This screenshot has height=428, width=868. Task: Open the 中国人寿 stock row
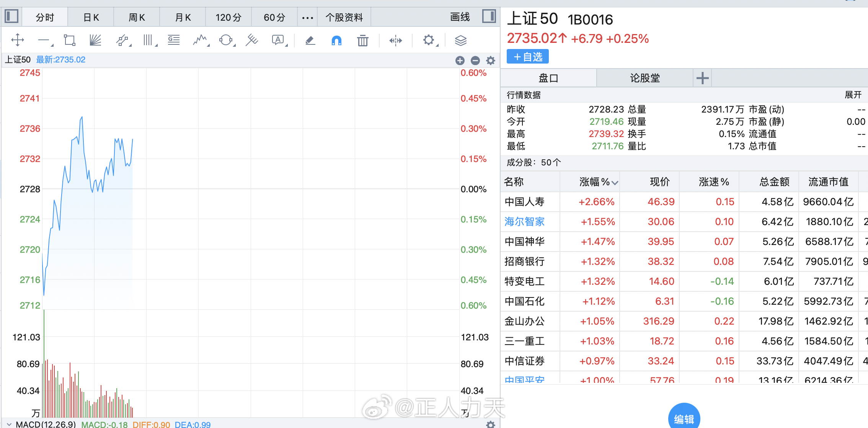[684, 202]
